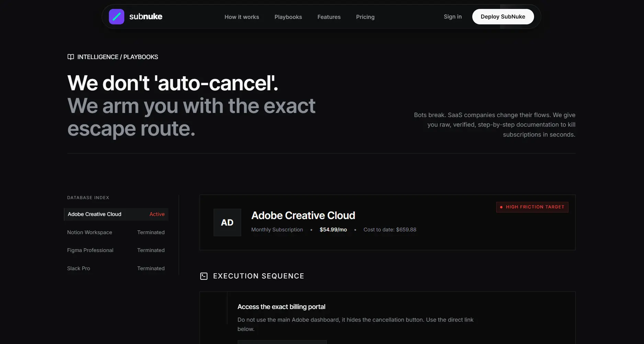Open the How it works page

[242, 17]
